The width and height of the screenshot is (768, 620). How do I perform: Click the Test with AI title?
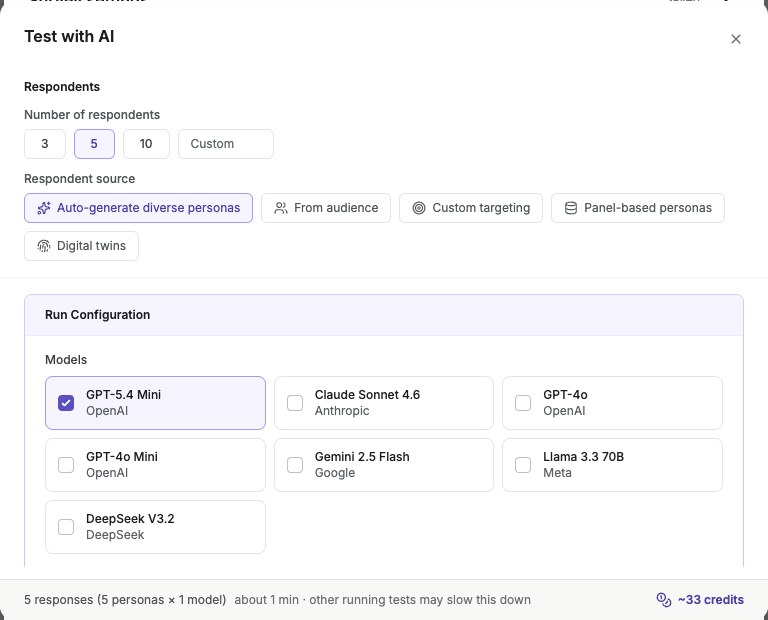69,37
